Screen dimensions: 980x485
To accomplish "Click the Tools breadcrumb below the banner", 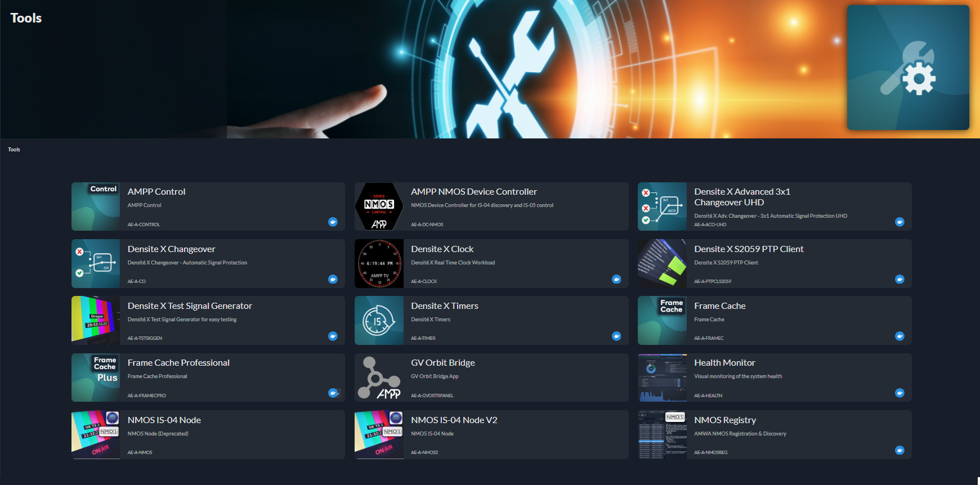I will [x=14, y=150].
